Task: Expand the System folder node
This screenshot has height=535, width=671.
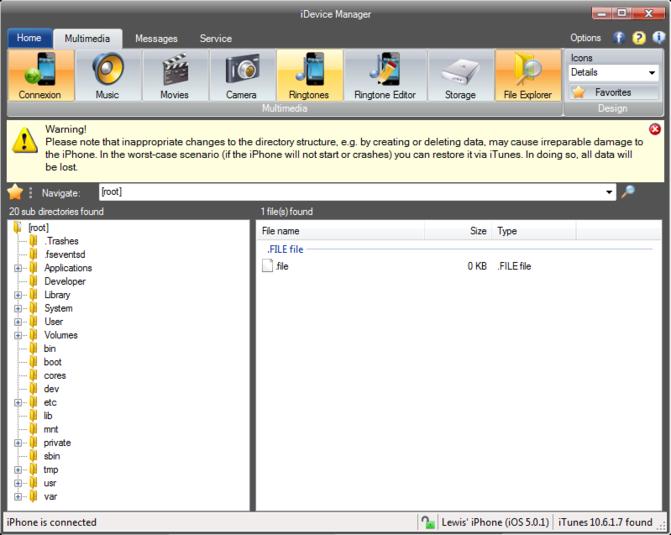Action: (x=18, y=308)
